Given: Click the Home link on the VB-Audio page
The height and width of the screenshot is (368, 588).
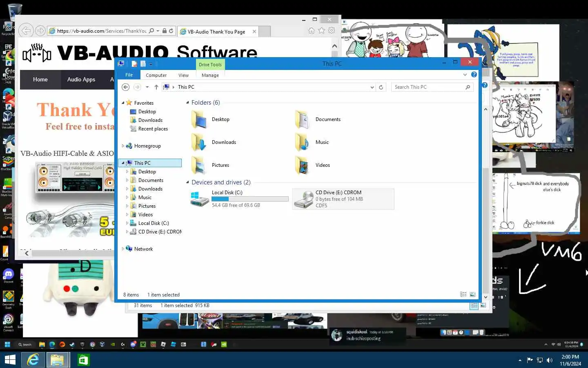Looking at the screenshot, I should click(x=40, y=80).
